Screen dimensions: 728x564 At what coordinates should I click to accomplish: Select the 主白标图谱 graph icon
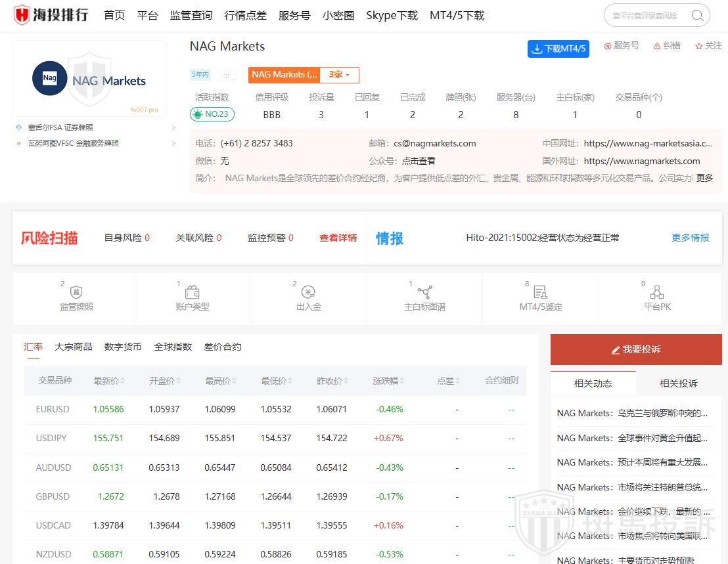click(424, 293)
